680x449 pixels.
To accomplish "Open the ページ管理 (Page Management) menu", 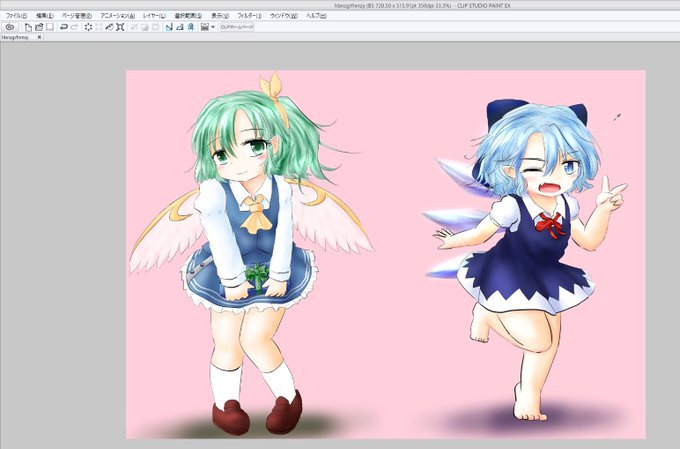I will (77, 16).
